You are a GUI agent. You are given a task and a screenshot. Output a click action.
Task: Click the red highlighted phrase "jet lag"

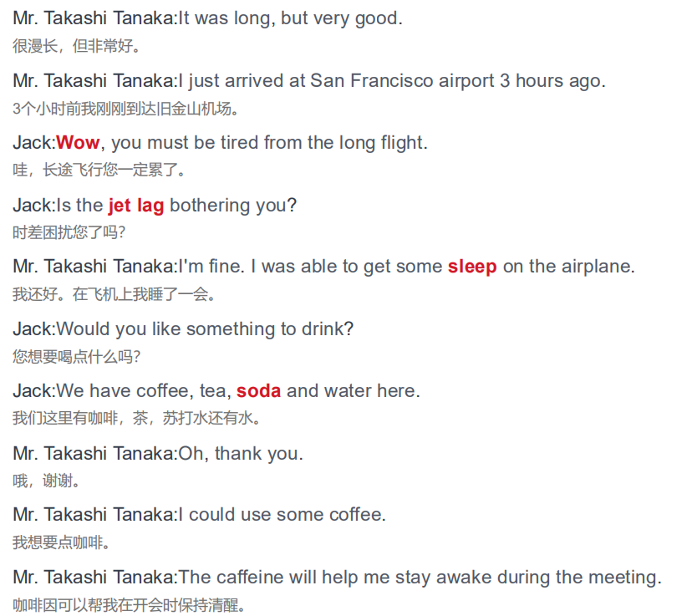[136, 206]
